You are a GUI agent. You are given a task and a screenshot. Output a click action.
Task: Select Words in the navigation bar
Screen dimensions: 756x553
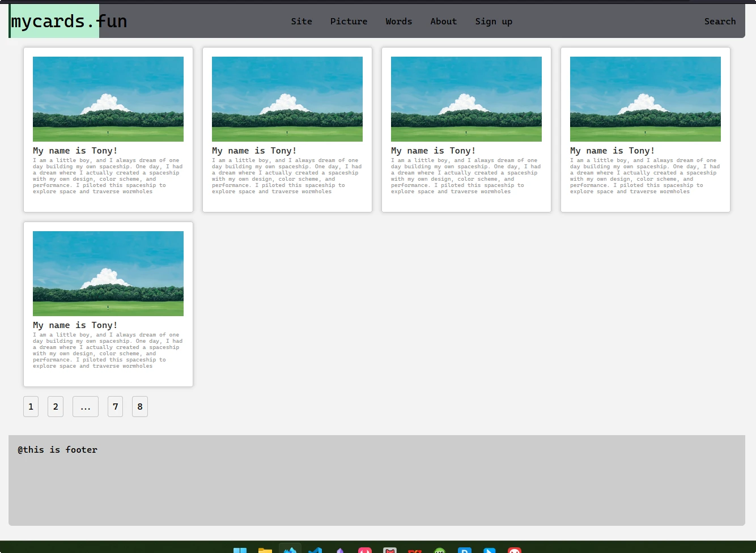tap(398, 22)
